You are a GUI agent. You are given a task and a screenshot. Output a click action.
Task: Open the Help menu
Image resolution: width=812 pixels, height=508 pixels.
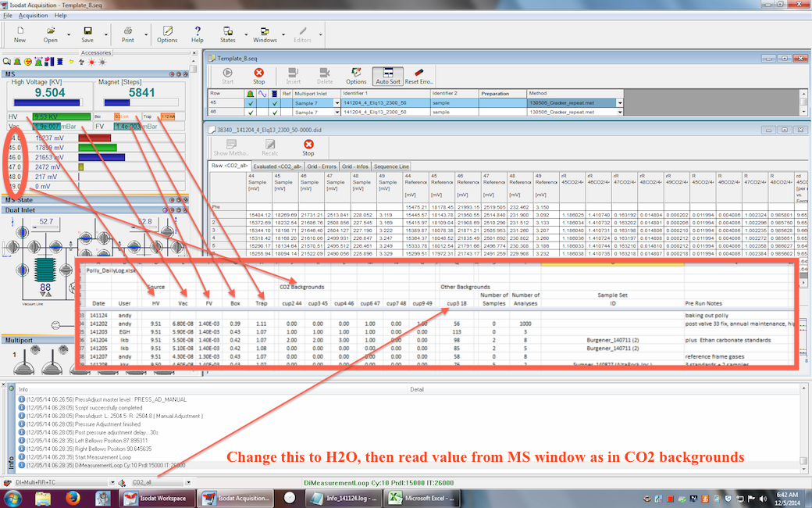click(61, 16)
